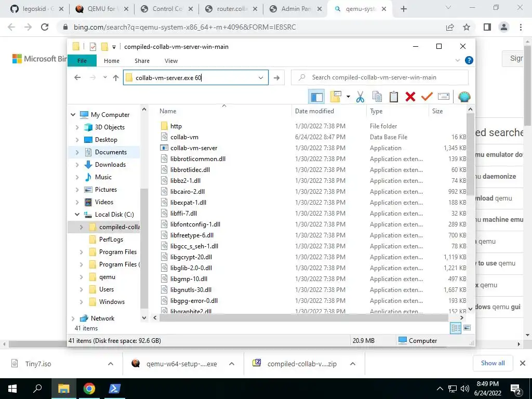
Task: Click the address bar Go arrow
Action: (276, 78)
